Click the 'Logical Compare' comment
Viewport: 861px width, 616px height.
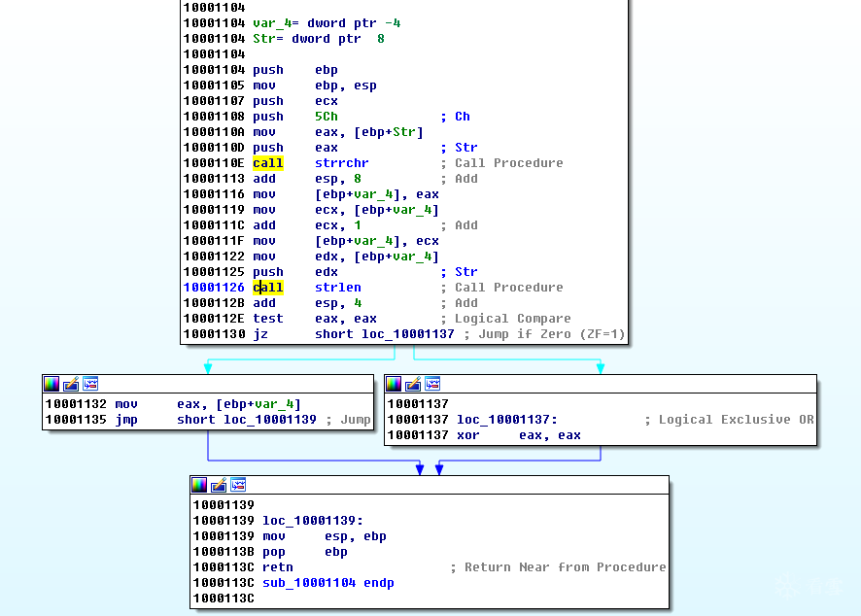coord(505,319)
